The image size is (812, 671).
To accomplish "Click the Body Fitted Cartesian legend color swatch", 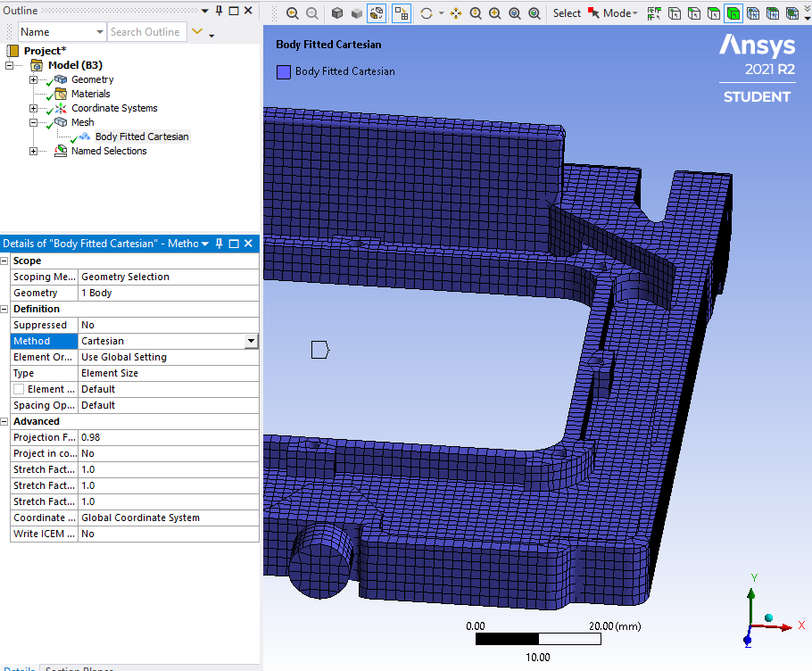I will click(283, 71).
